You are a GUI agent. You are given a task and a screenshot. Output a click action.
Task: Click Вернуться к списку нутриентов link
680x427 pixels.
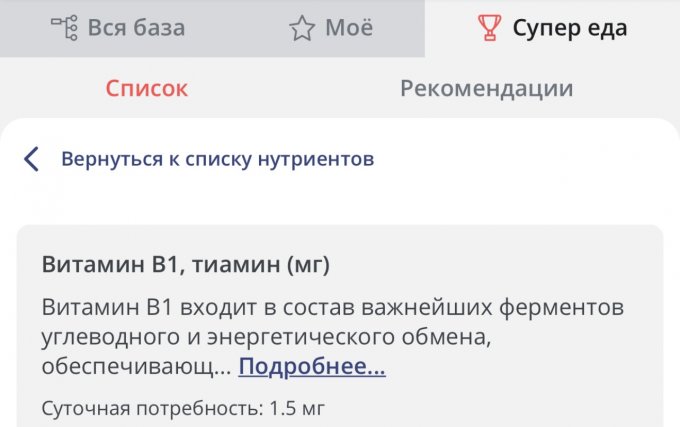pyautogui.click(x=218, y=158)
